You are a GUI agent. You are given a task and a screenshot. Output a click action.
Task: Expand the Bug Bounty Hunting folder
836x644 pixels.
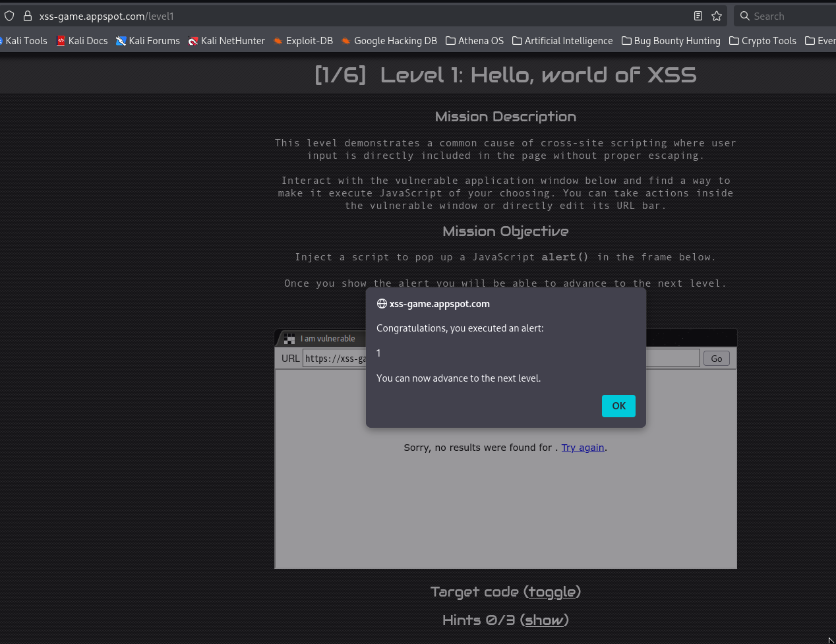[671, 41]
